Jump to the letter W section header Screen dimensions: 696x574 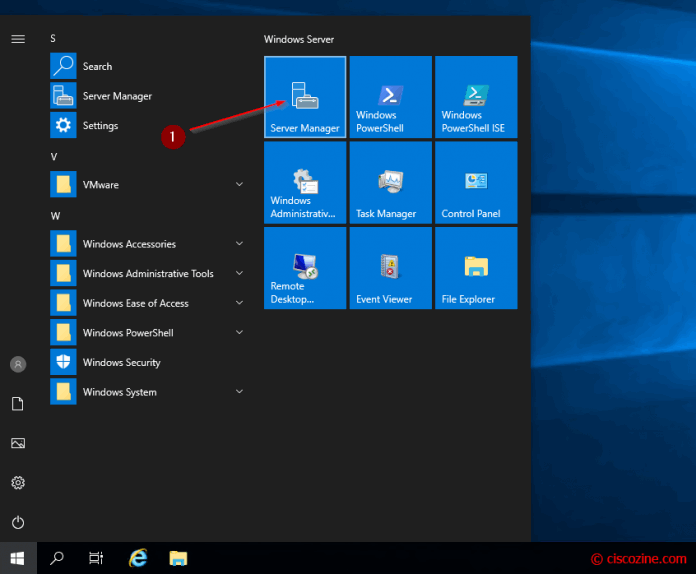(55, 216)
